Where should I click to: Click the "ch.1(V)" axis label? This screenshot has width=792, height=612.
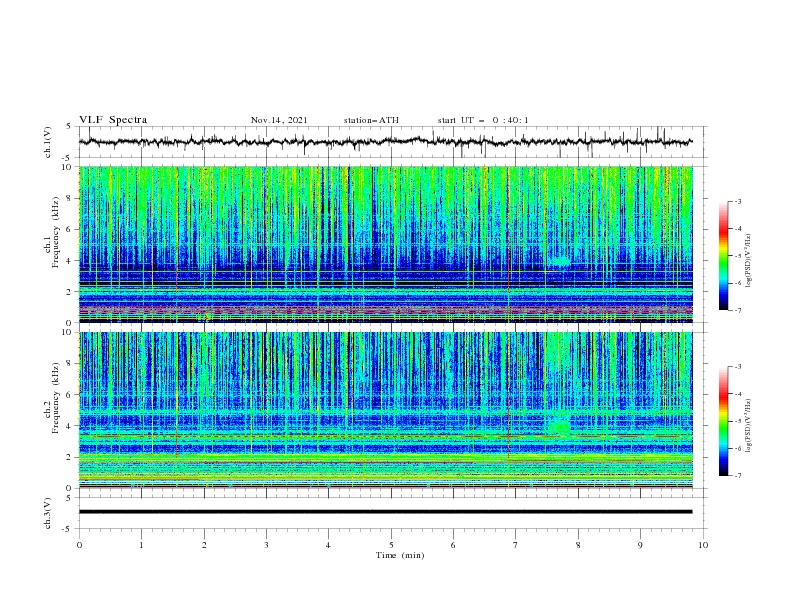[x=48, y=142]
